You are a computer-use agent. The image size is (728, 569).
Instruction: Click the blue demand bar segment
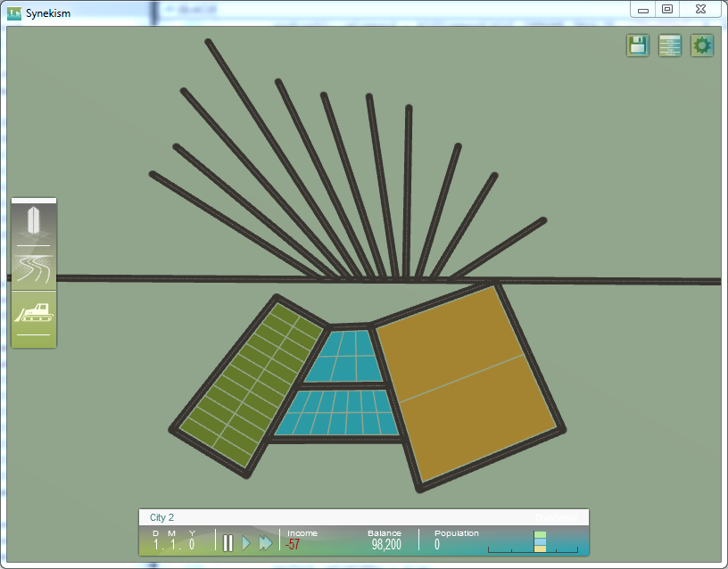tap(540, 541)
